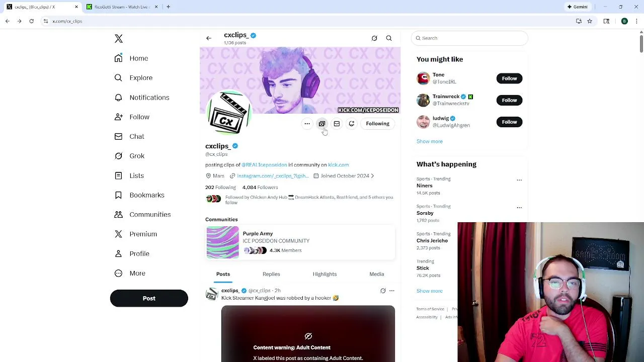
Task: Go back using the profile back arrow
Action: coord(209,38)
